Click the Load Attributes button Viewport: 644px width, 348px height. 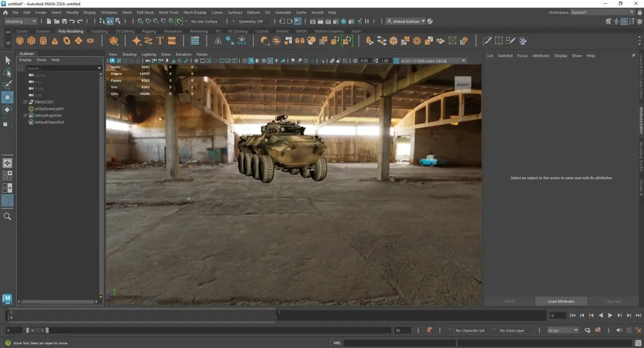561,301
